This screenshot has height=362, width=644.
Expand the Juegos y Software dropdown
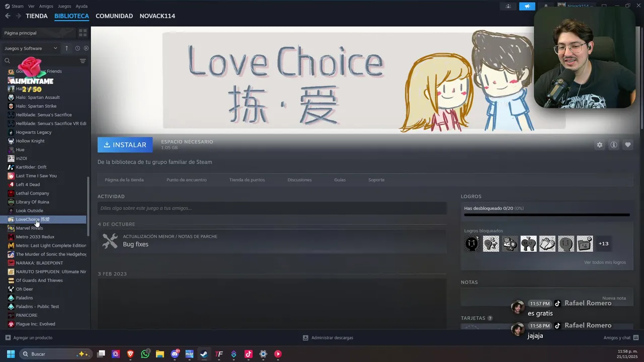[x=31, y=48]
